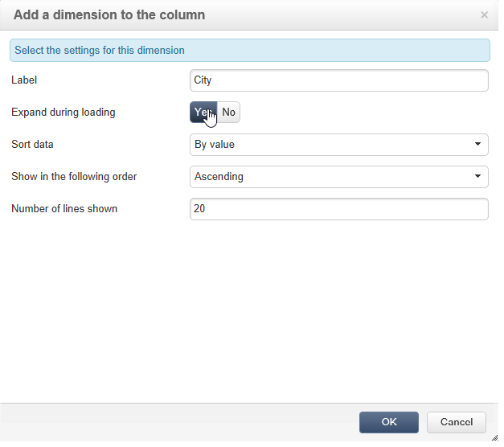Viewport: 504px width, 447px height.
Task: Click the 'Show in the following order' caption
Action: click(x=74, y=177)
